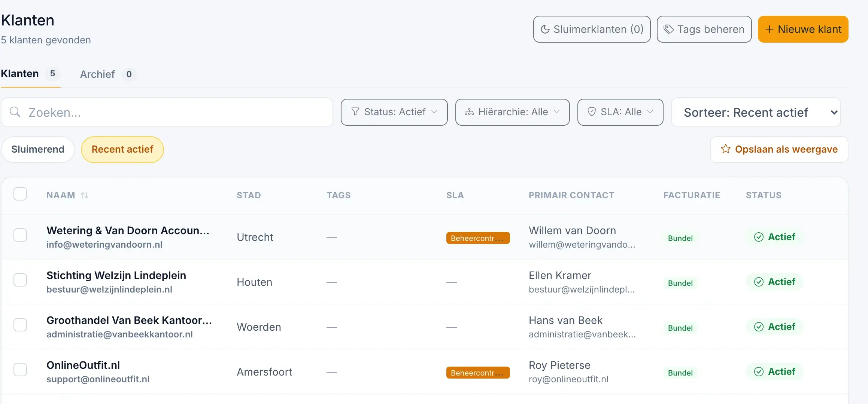This screenshot has width=868, height=404.
Task: Open Sluimerklanten (0) list
Action: [x=592, y=29]
